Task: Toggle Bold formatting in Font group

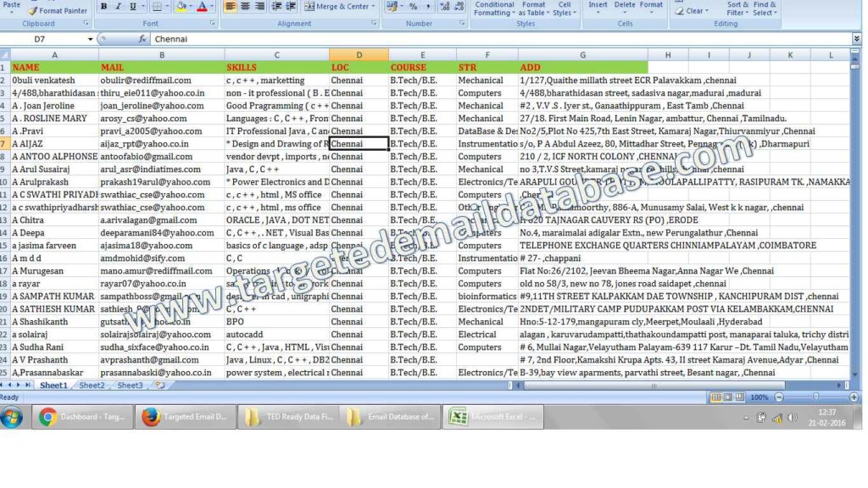Action: click(x=103, y=7)
